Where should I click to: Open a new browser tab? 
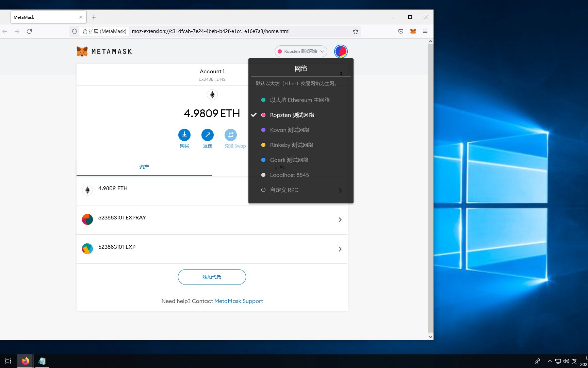tap(94, 17)
